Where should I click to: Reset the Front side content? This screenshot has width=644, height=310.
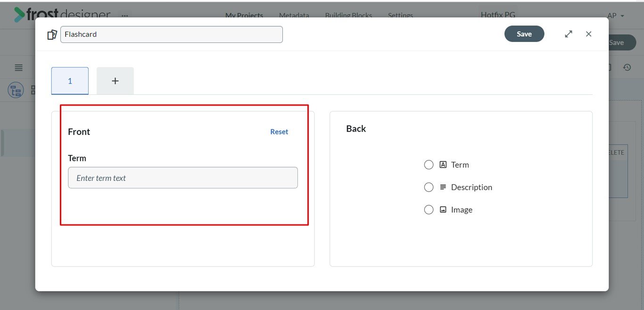[279, 132]
